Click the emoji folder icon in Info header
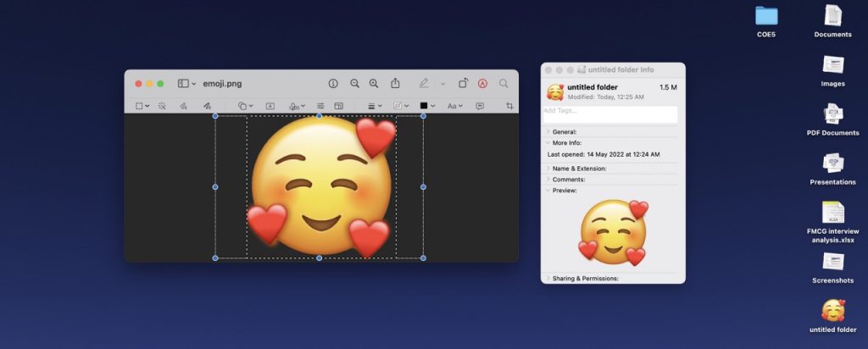This screenshot has height=349, width=868. point(555,91)
